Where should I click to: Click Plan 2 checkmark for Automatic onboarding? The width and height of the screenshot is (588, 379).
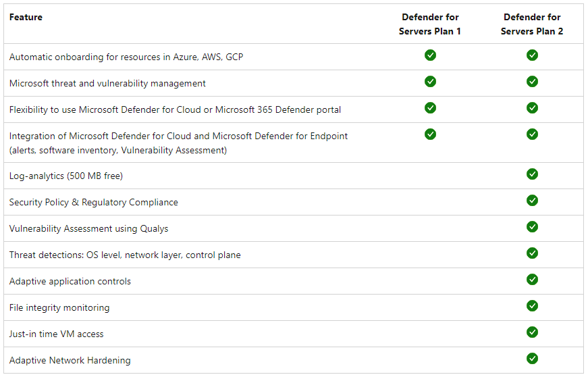tap(532, 55)
